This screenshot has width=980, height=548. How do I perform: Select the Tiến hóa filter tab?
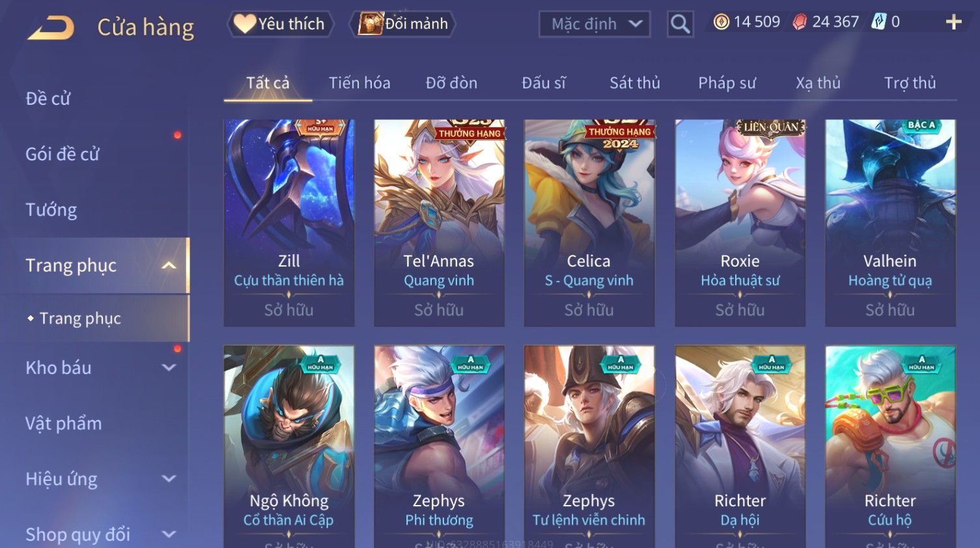coord(359,83)
